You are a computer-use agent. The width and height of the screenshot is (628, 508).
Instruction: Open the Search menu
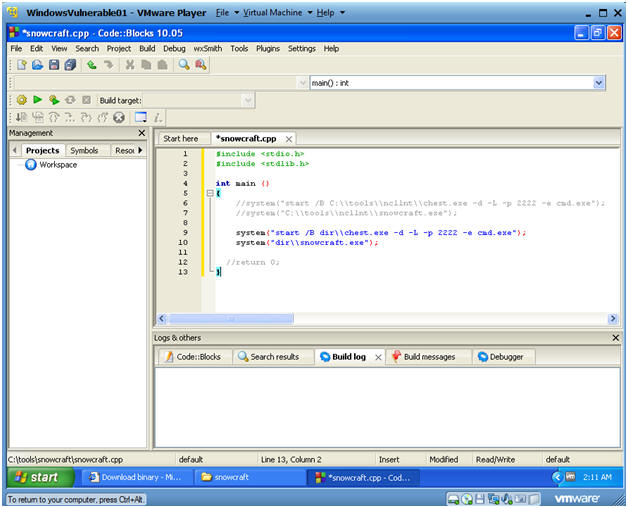click(87, 48)
